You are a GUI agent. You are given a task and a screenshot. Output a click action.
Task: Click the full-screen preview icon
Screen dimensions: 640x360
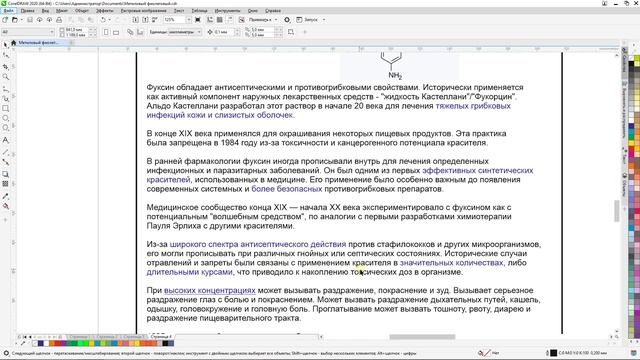pos(198,20)
